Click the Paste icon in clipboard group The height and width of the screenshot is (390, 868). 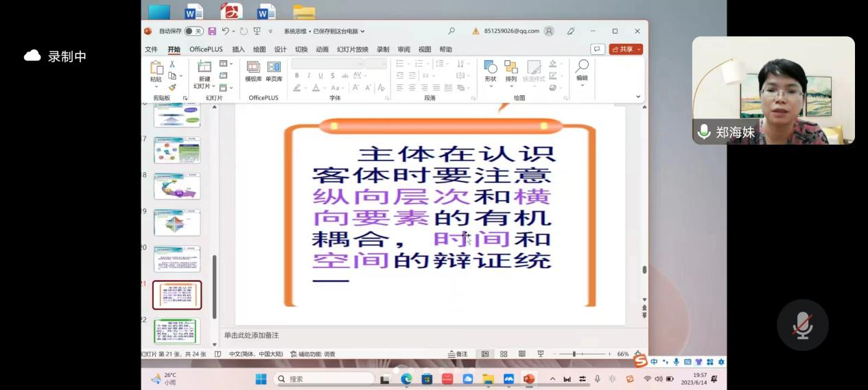click(156, 67)
